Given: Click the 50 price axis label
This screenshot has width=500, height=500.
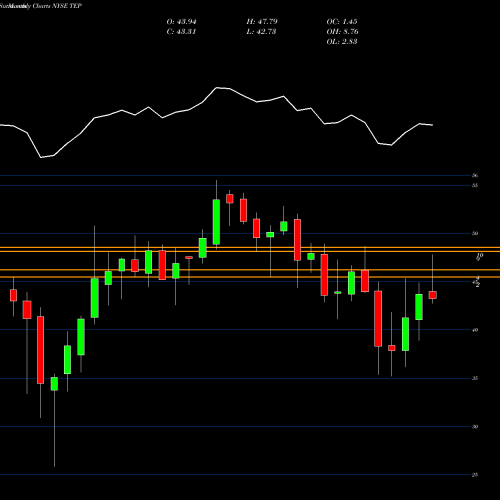Looking at the screenshot, I should (475, 233).
